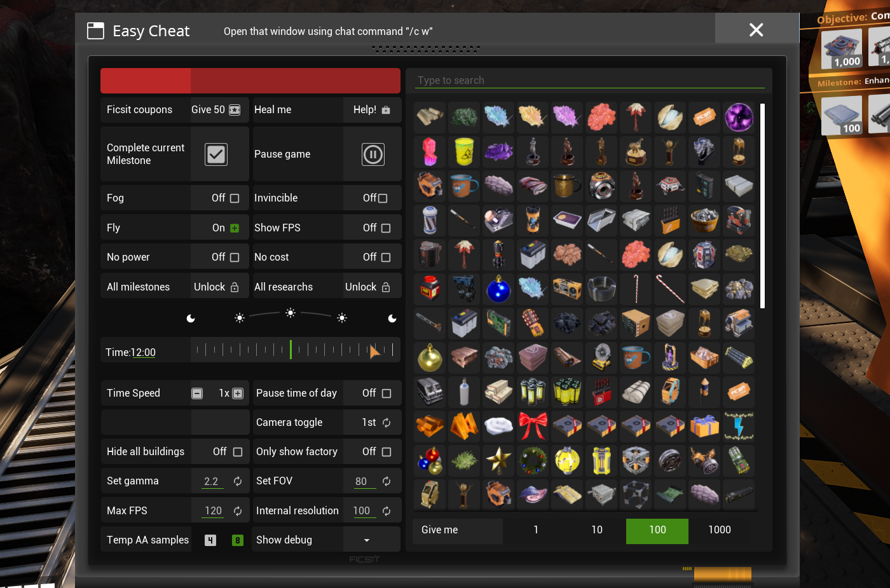Pick the purple crystal ore item

click(x=499, y=151)
